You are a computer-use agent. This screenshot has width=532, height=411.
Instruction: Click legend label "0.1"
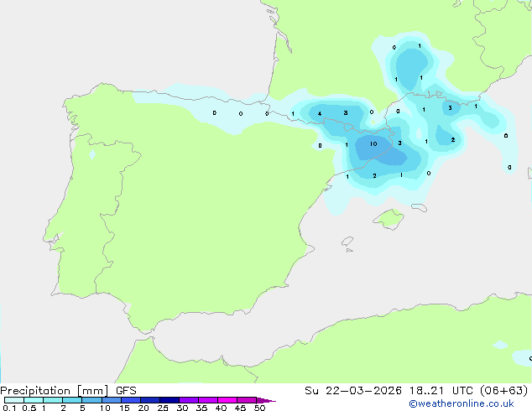pos(9,408)
